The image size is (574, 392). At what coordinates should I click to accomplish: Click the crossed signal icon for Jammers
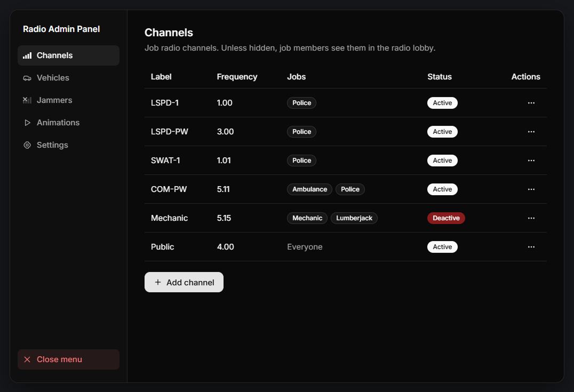tap(27, 100)
